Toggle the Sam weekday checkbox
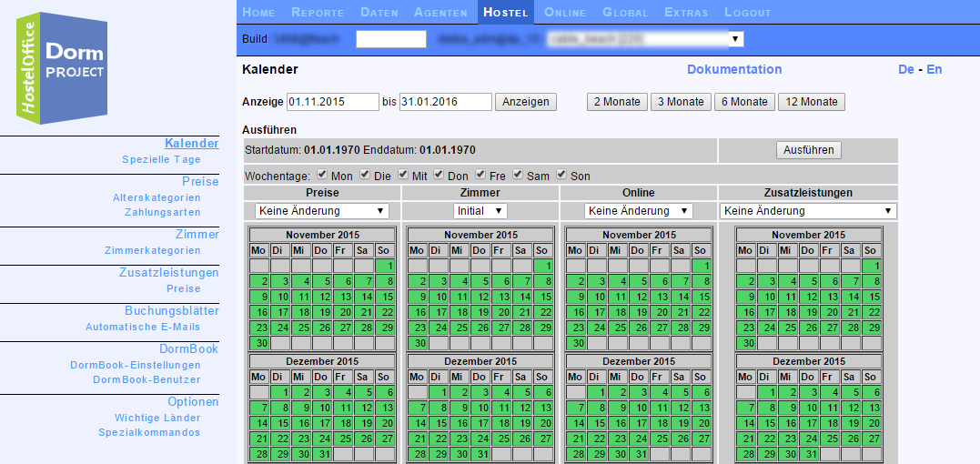The width and height of the screenshot is (980, 464). click(x=518, y=174)
